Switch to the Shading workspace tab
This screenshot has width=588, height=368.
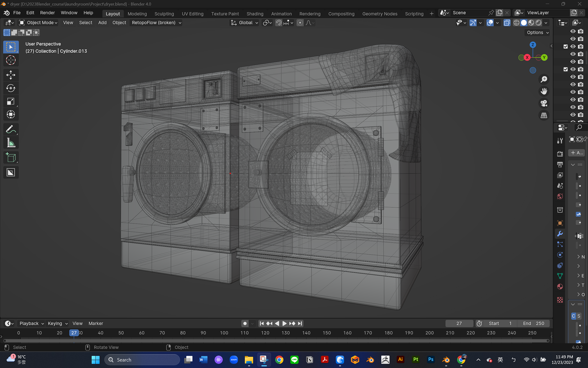255,14
